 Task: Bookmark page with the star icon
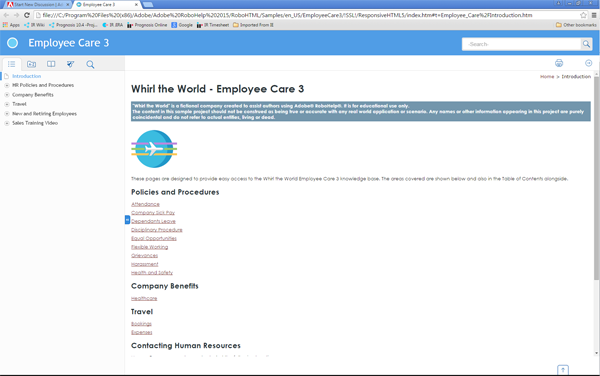pyautogui.click(x=583, y=15)
